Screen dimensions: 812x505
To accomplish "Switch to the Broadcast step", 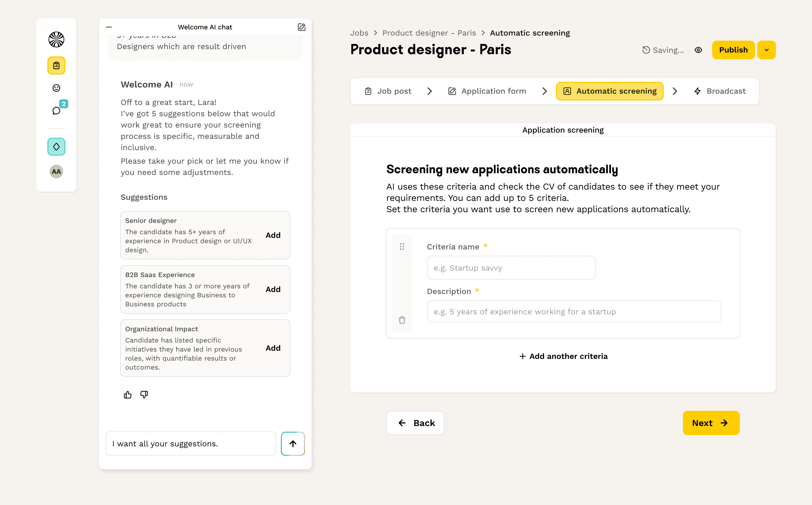I will 720,91.
